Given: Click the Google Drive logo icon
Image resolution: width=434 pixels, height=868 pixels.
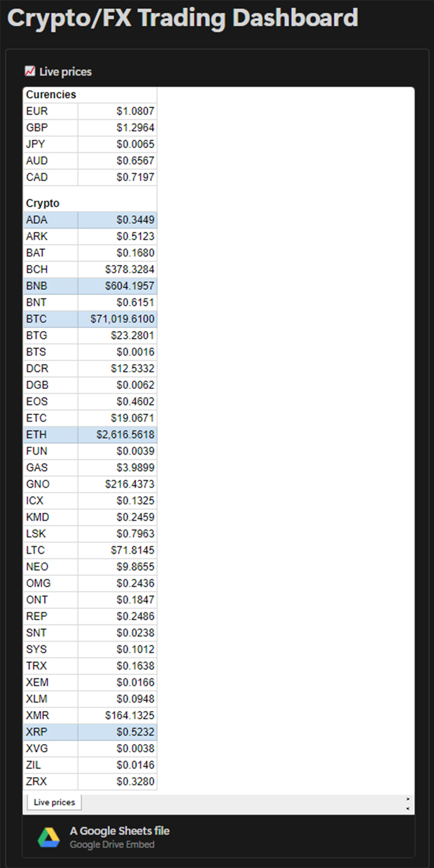Looking at the screenshot, I should pos(49,837).
